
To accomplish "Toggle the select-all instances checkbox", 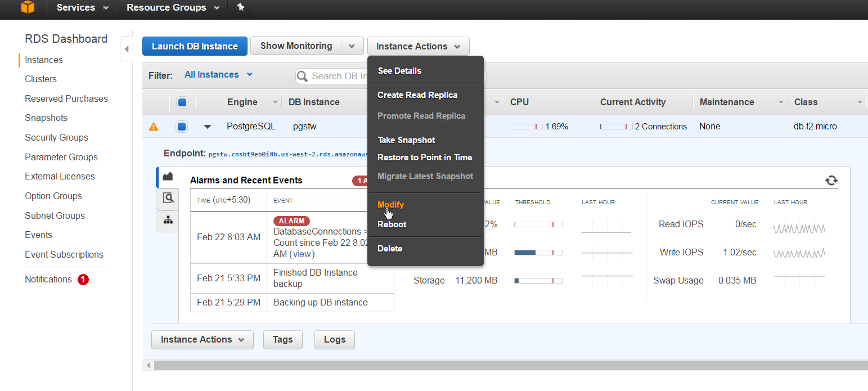I will coord(182,102).
